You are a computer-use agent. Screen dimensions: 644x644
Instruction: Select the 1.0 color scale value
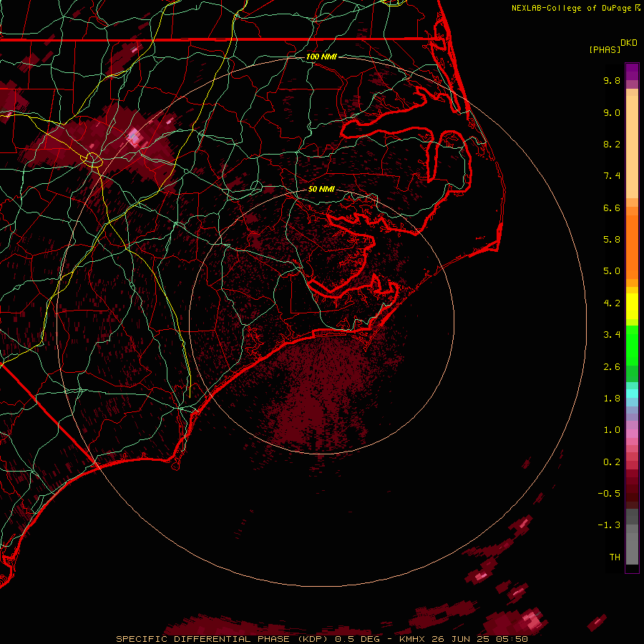click(x=612, y=430)
